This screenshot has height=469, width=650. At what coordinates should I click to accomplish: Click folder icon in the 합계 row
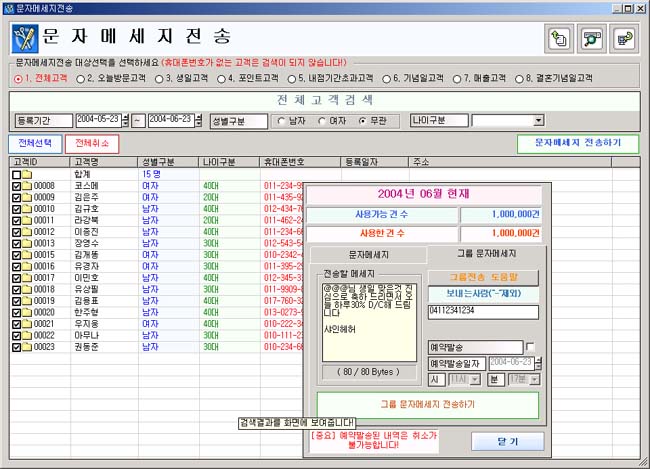[x=27, y=174]
